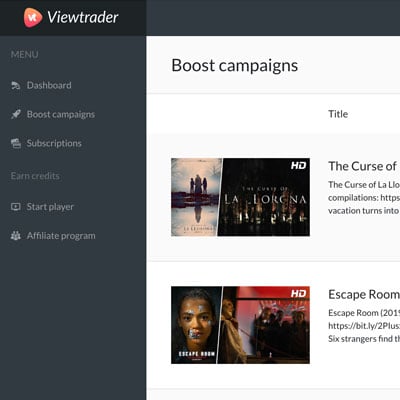Click the MENU section label
The width and height of the screenshot is (400, 400).
[24, 54]
